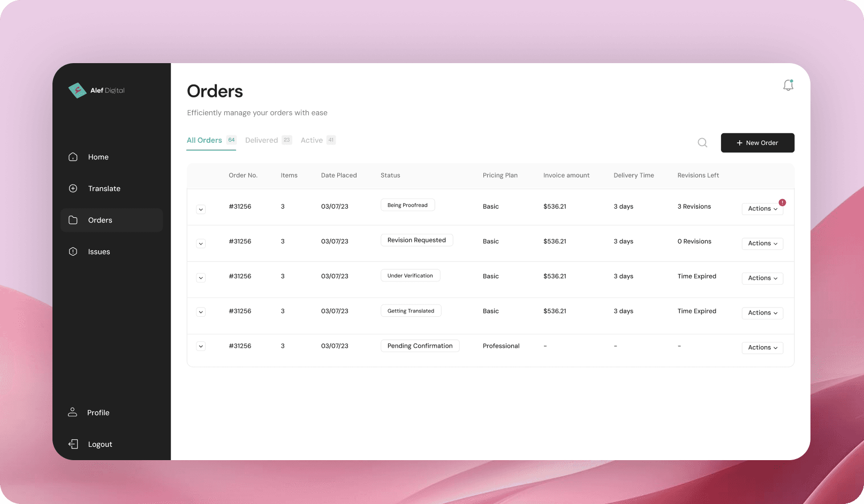Open Actions dropdown for Pending Confirmation order

tap(762, 348)
